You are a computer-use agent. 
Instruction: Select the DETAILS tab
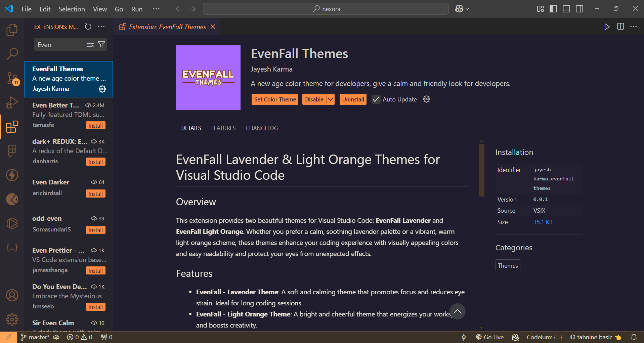pos(191,128)
